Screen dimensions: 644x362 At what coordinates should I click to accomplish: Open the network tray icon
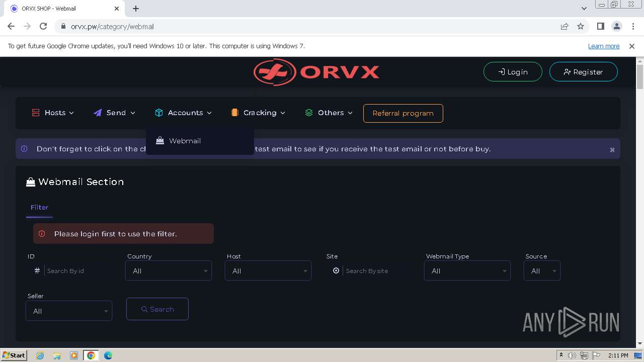pyautogui.click(x=584, y=355)
